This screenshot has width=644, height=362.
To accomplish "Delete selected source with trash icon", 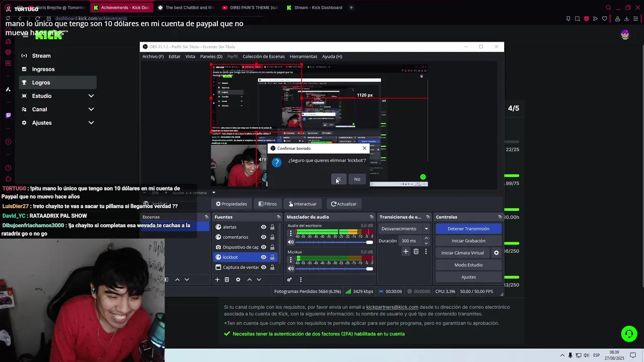I will 227,280.
